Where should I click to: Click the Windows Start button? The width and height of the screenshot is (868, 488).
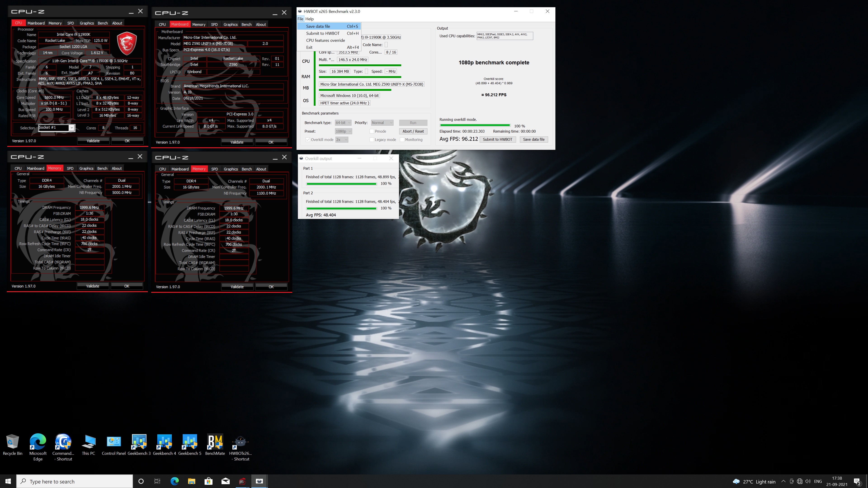(x=8, y=481)
